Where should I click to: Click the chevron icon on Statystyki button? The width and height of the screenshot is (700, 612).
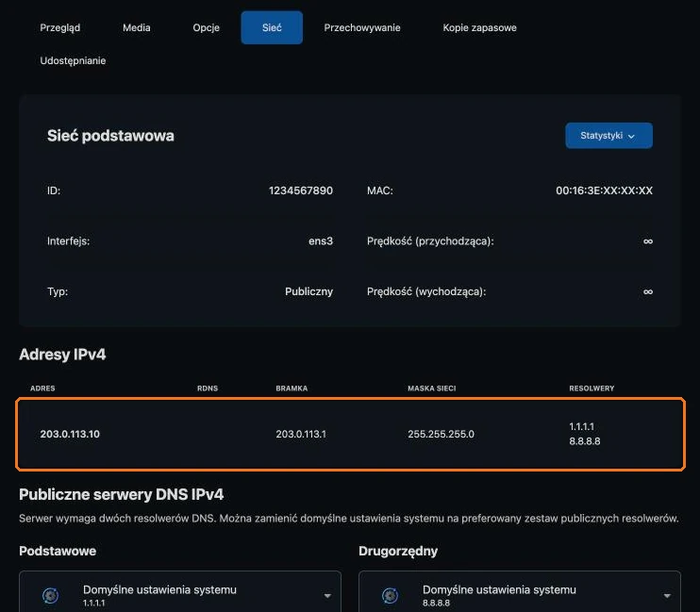click(631, 136)
